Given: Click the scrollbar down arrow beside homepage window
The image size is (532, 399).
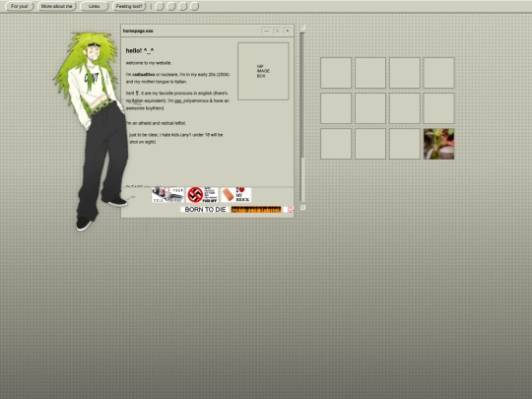Looking at the screenshot, I should click(302, 207).
